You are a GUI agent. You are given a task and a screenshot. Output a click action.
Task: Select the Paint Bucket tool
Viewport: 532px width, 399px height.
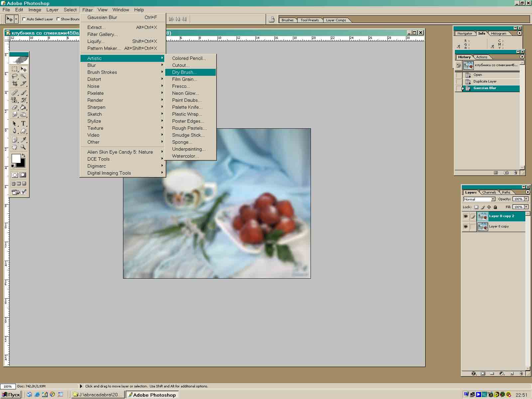pos(23,107)
